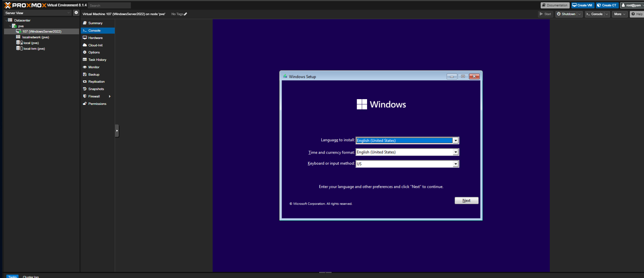Screen dimensions: 644x278
Task: Select the Console menu item
Action: click(98, 30)
